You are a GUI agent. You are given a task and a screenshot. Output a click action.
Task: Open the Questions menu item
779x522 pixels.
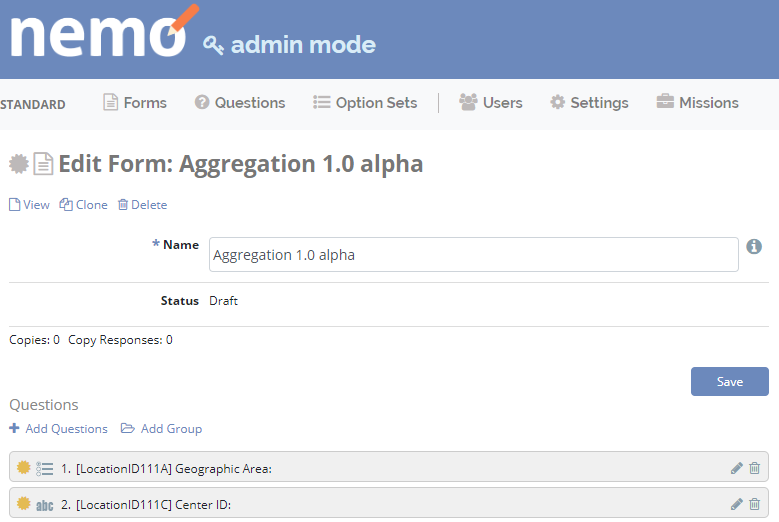pos(240,103)
